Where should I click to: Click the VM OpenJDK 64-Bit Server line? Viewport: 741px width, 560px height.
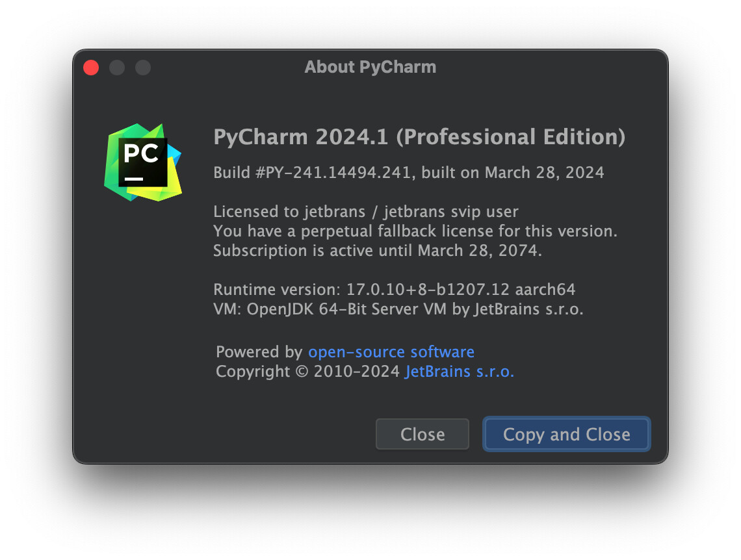398,309
